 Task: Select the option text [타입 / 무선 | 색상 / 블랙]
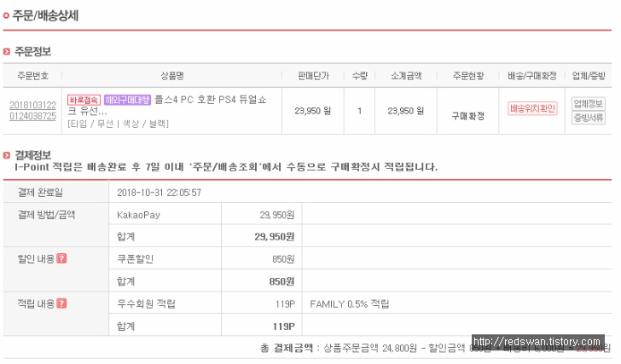click(x=118, y=124)
